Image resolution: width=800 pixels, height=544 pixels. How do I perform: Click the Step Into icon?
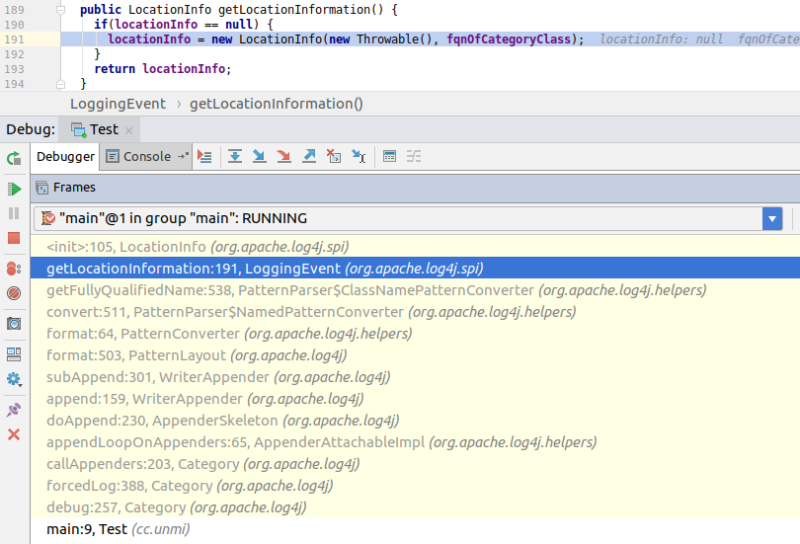pyautogui.click(x=259, y=156)
